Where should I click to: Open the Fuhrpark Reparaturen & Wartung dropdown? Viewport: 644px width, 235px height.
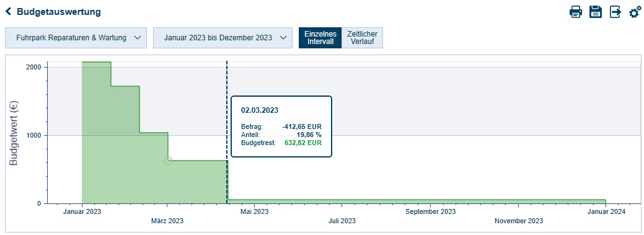tap(76, 38)
